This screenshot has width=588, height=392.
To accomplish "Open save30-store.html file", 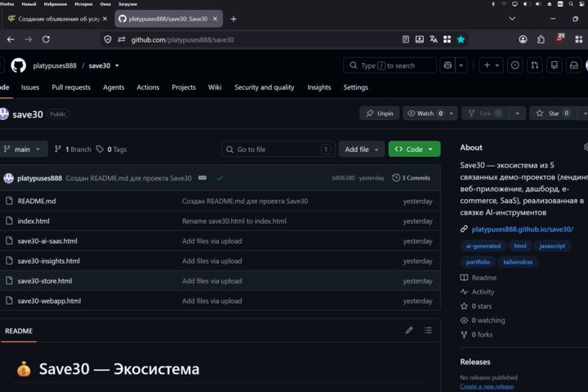I will 45,281.
